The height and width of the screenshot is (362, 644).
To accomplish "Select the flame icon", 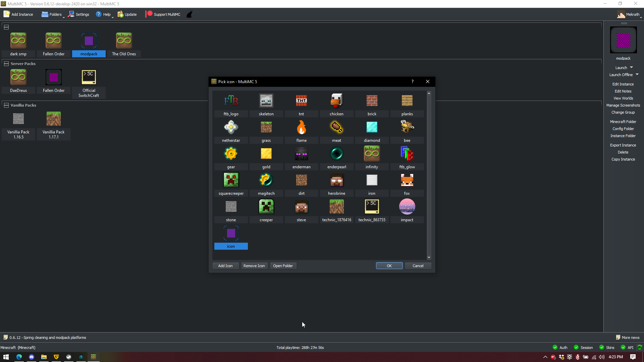I will tap(301, 127).
